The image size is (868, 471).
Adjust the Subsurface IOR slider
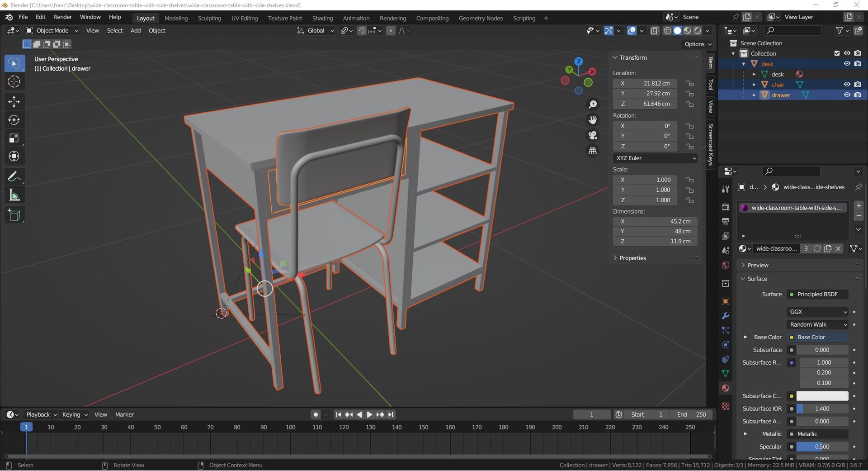point(822,409)
